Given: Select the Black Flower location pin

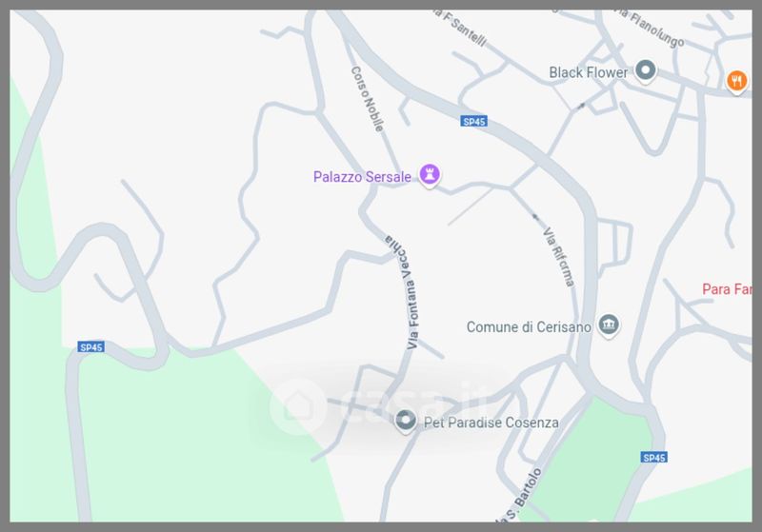Looking at the screenshot, I should pyautogui.click(x=646, y=70).
